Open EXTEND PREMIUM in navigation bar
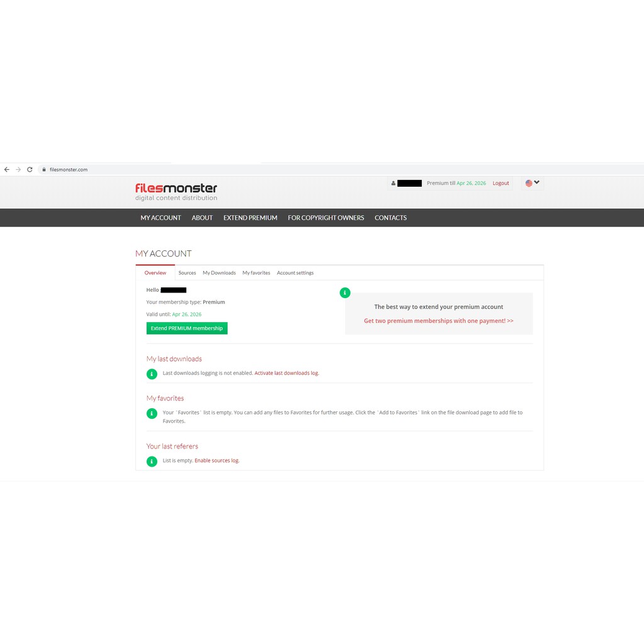644x644 pixels. coord(250,218)
